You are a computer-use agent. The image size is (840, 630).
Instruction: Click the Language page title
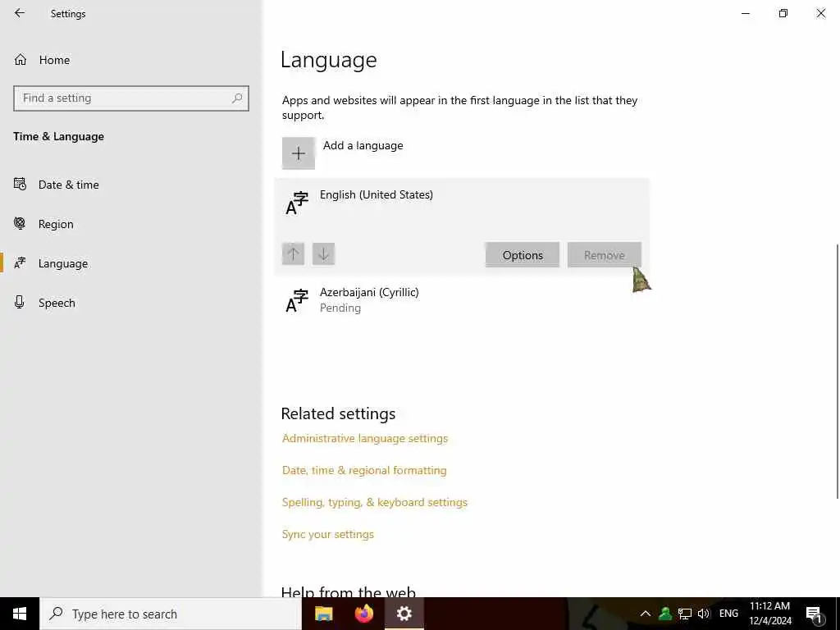(x=328, y=60)
